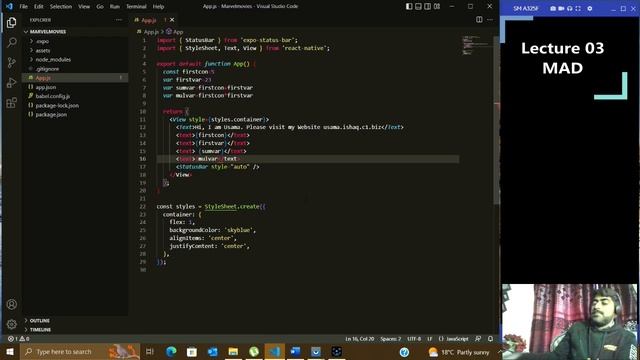The width and height of the screenshot is (640, 360).
Task: Click the Type here to search box
Action: (x=80, y=351)
